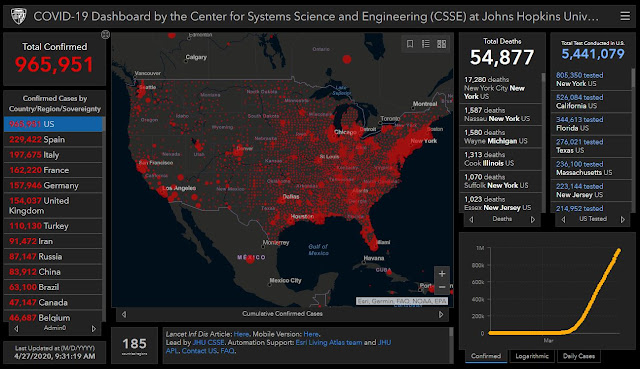Click left arrow beside US Tested label
The height and width of the screenshot is (369, 640).
click(563, 219)
